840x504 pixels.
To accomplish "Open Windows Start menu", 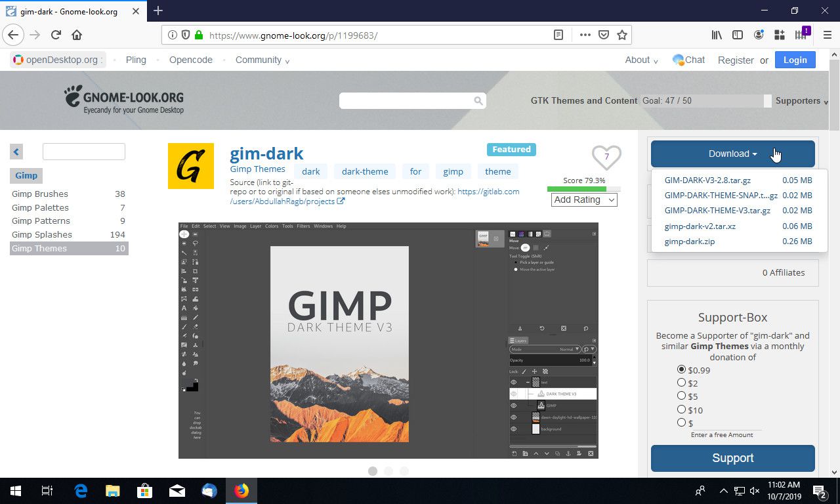I will [x=16, y=491].
